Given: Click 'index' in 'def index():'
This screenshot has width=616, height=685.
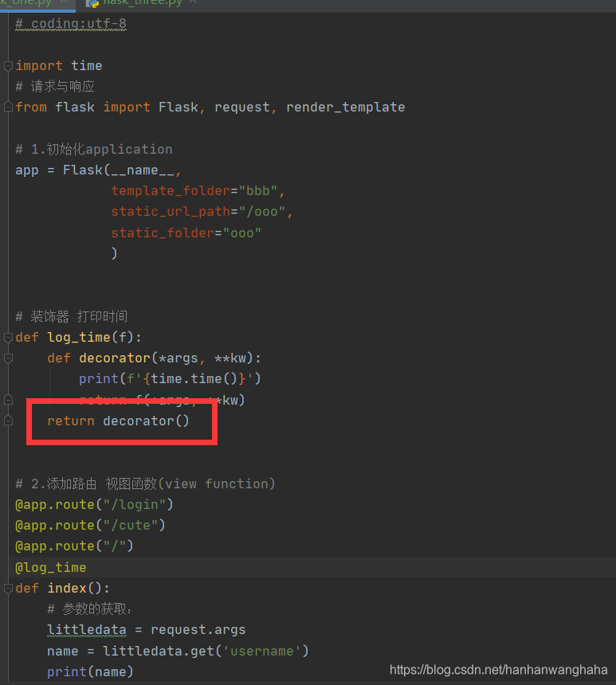Looking at the screenshot, I should coord(67,589).
